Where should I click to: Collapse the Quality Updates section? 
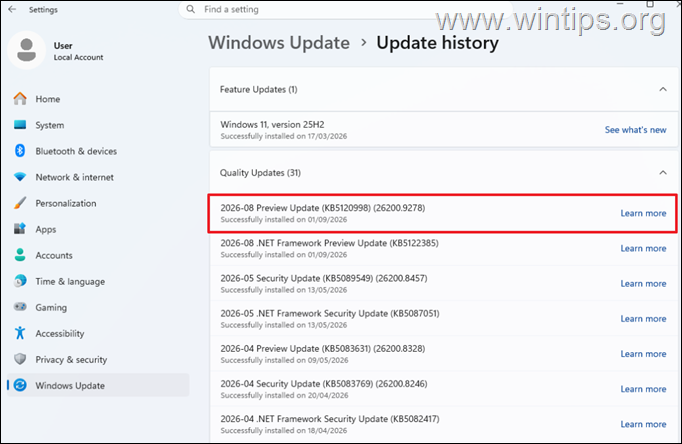click(663, 173)
